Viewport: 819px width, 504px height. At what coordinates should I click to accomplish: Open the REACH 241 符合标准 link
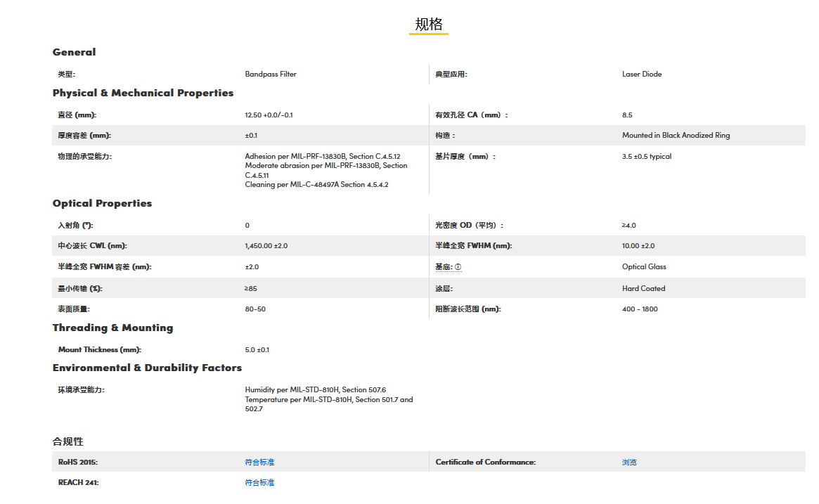pyautogui.click(x=259, y=483)
